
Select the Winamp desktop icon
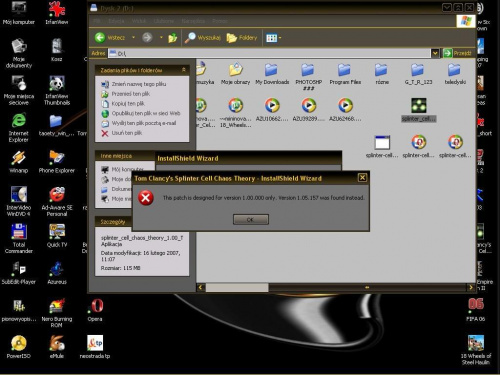click(x=19, y=162)
